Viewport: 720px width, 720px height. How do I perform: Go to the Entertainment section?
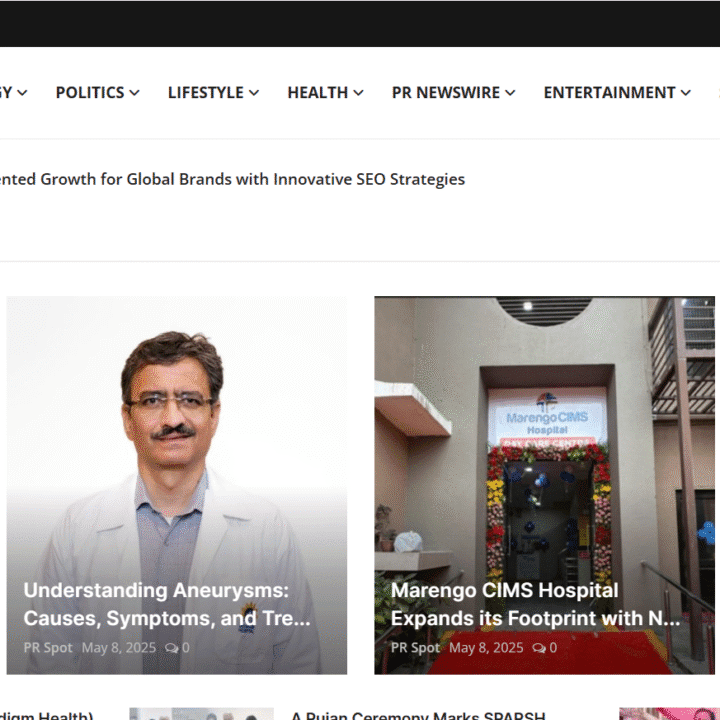[609, 92]
